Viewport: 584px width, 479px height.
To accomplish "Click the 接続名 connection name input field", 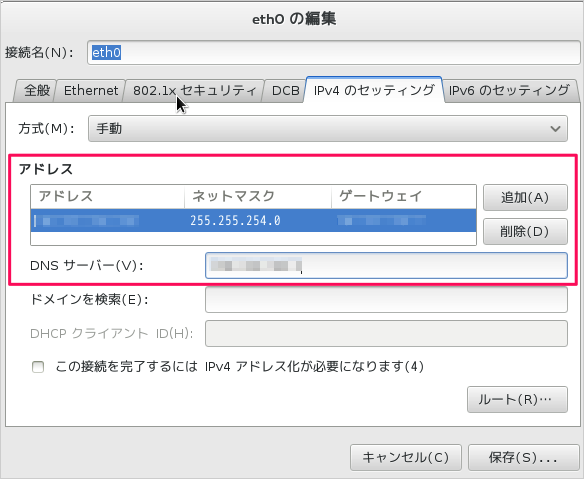I will [334, 53].
